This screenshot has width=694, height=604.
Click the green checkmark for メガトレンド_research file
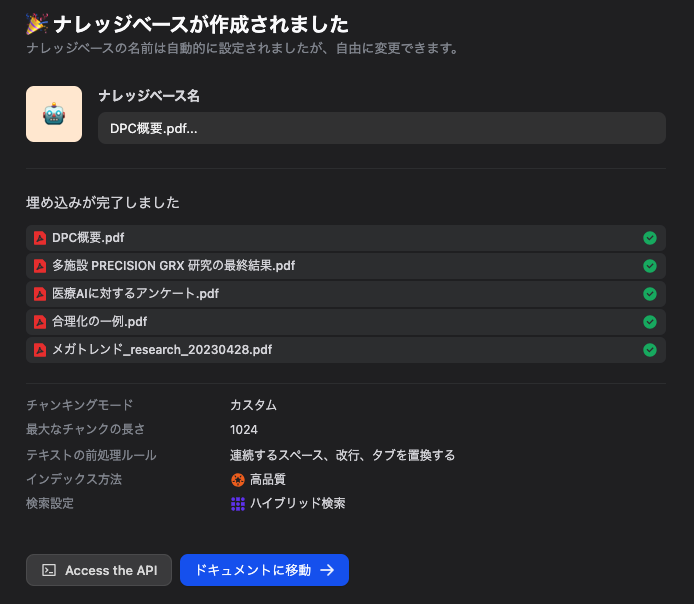coord(650,350)
